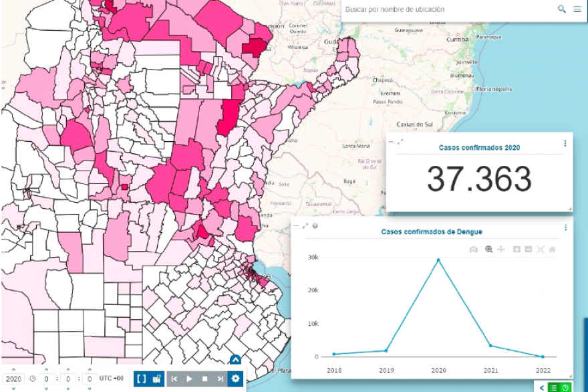Click the search magnifier icon in location bar
588x392 pixels.
562,9
